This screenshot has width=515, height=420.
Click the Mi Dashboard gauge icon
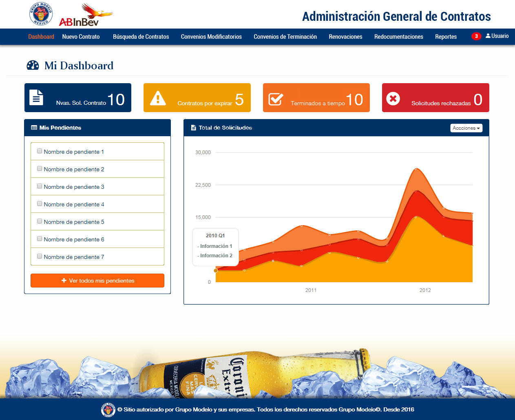[x=33, y=65]
